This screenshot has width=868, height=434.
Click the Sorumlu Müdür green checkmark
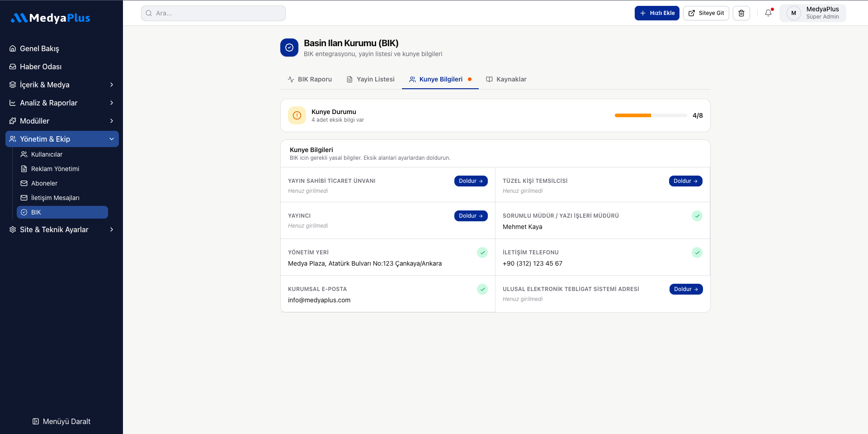(x=697, y=216)
